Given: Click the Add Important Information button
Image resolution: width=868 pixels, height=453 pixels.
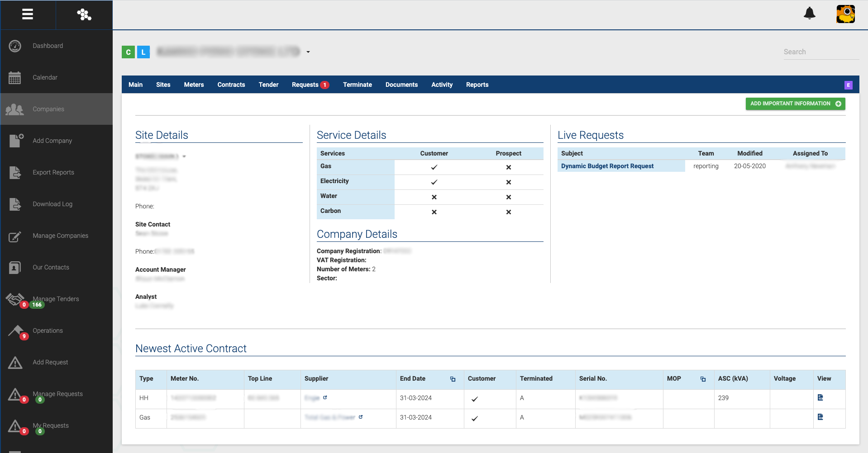Looking at the screenshot, I should point(795,104).
